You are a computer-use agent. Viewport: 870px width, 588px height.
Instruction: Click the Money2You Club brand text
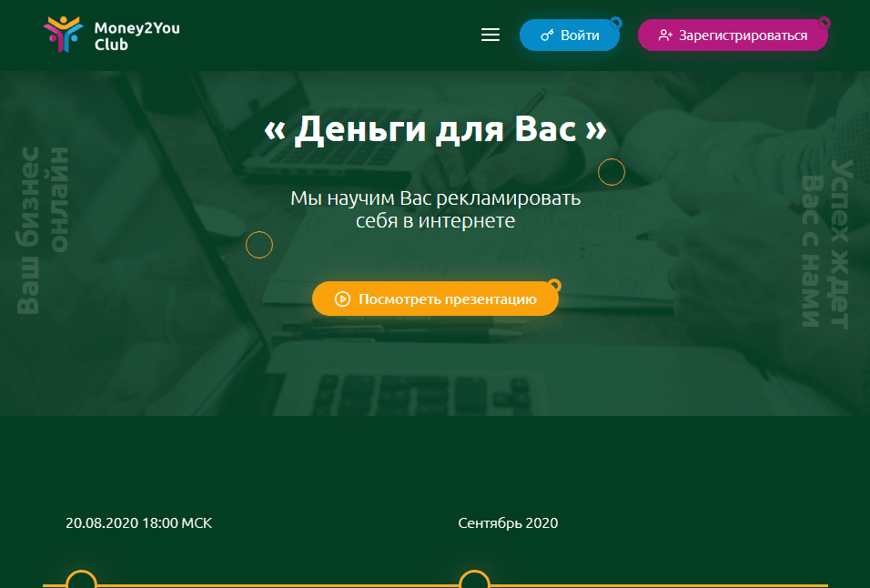pos(137,35)
